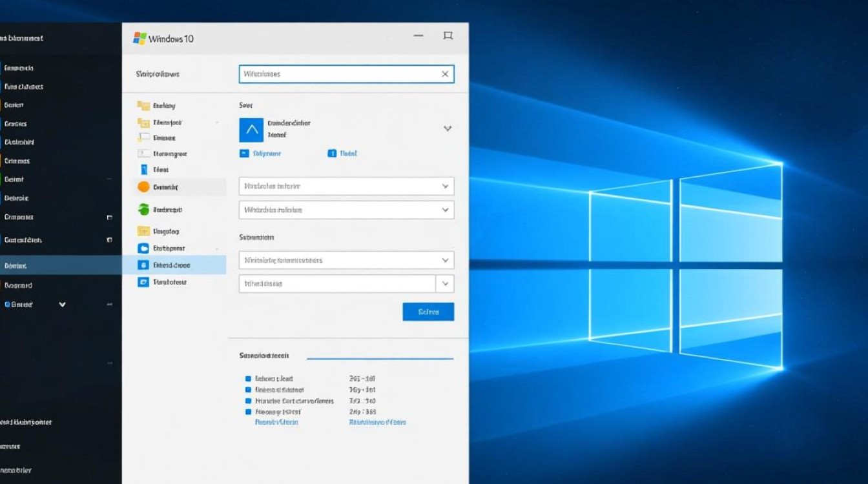Click the orange circle icon in the list

pos(143,187)
